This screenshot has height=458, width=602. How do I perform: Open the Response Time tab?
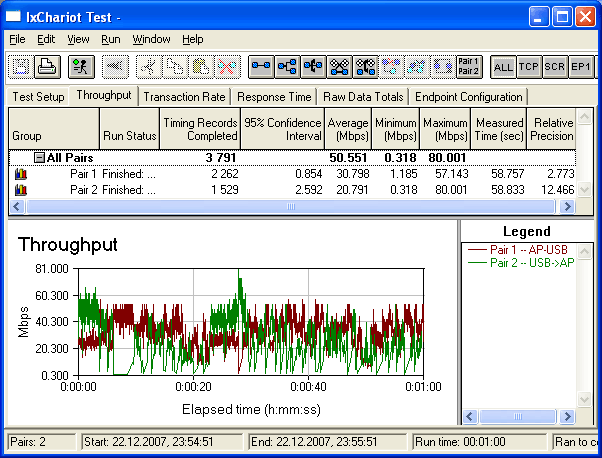[x=274, y=97]
